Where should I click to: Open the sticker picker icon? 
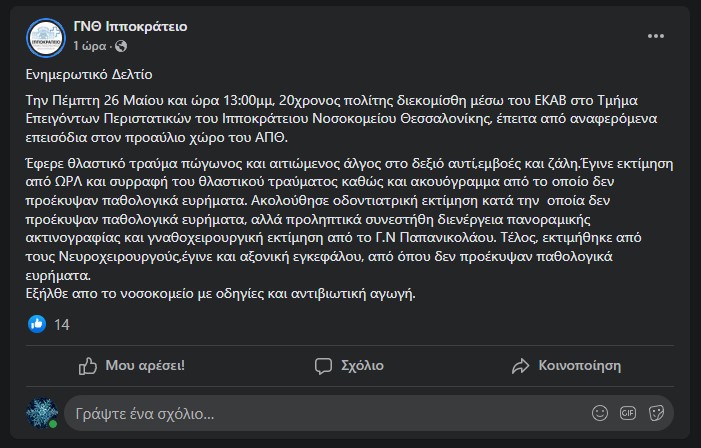click(x=656, y=413)
